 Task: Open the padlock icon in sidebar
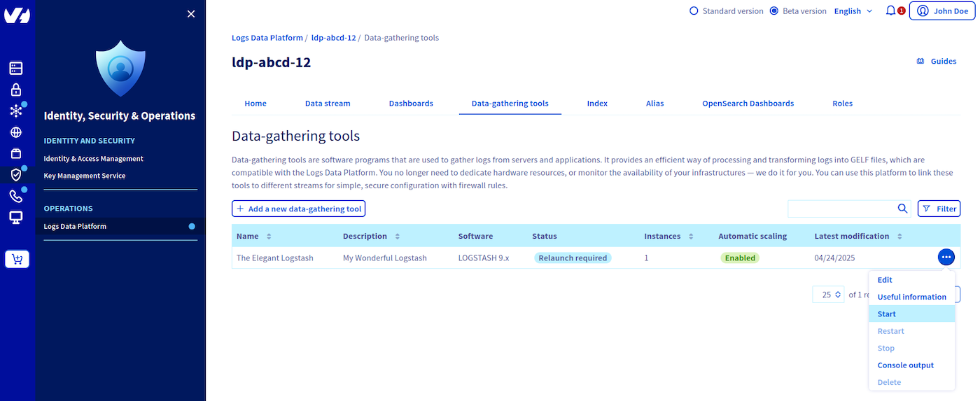point(16,90)
